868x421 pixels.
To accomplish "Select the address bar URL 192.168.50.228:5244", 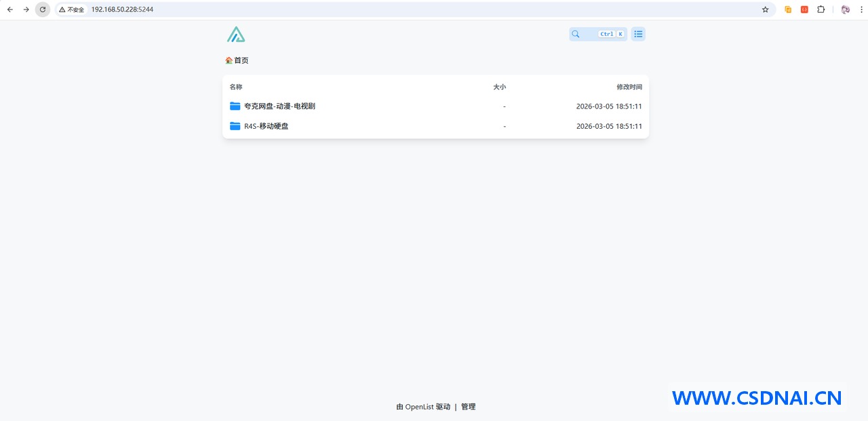I will (x=122, y=9).
